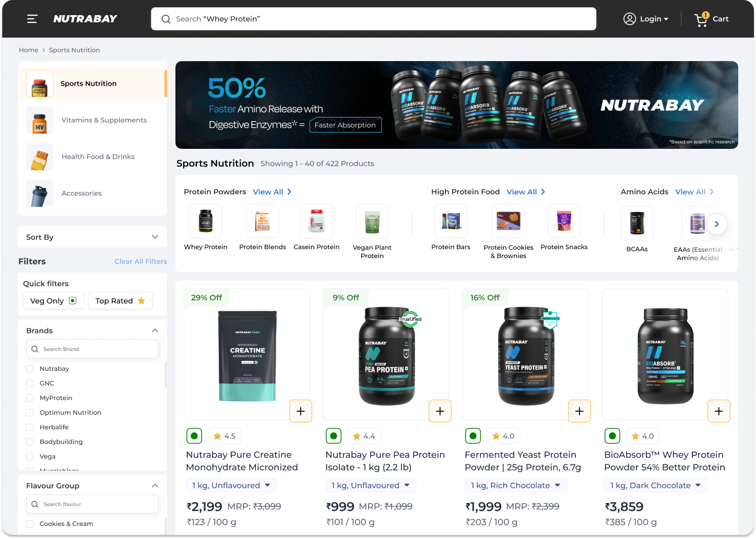756x539 pixels.
Task: Go to Home breadcrumb link
Action: click(29, 50)
